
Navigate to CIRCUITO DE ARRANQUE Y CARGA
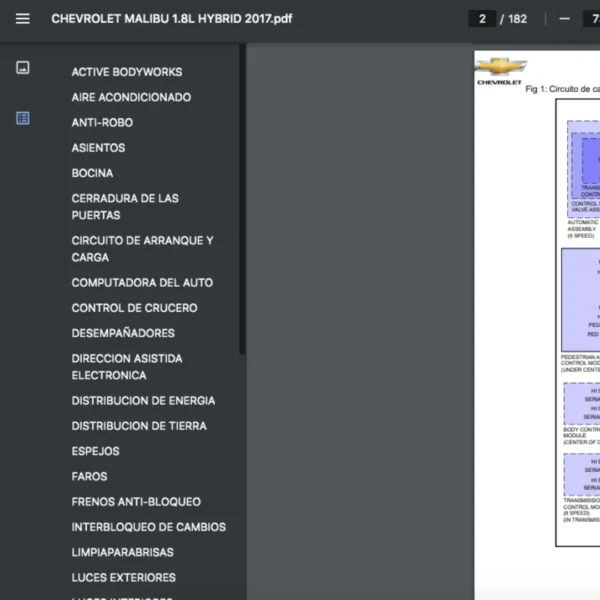[142, 249]
